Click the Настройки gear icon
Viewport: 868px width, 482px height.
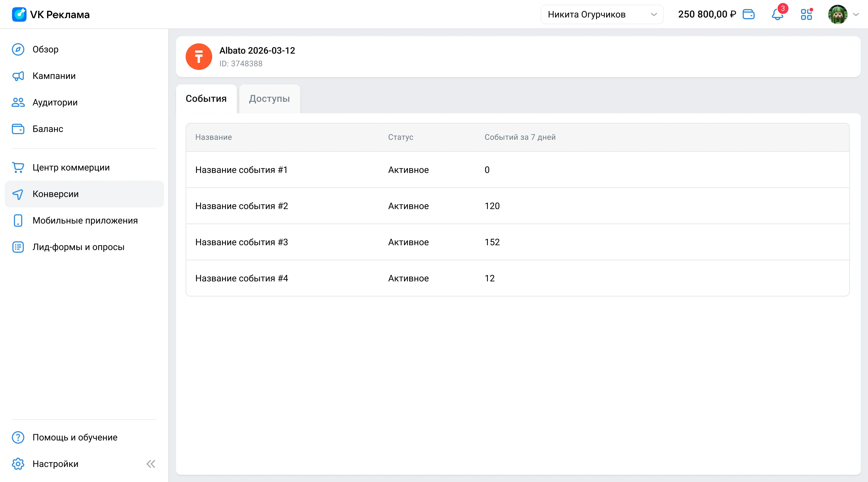click(x=18, y=464)
